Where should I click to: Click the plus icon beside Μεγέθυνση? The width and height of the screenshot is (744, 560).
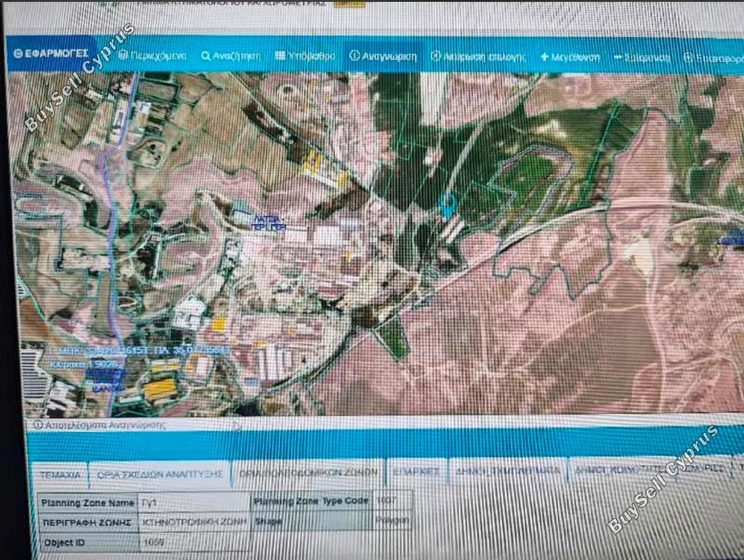pos(544,57)
